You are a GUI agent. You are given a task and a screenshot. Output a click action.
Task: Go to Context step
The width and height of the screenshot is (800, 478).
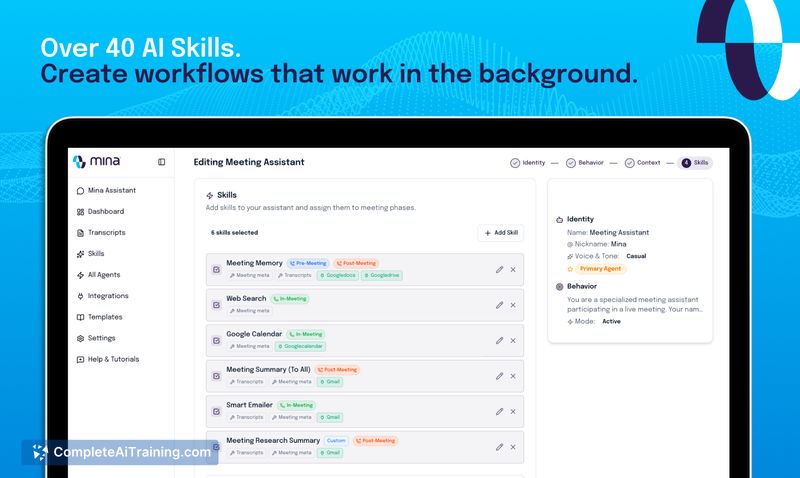642,163
